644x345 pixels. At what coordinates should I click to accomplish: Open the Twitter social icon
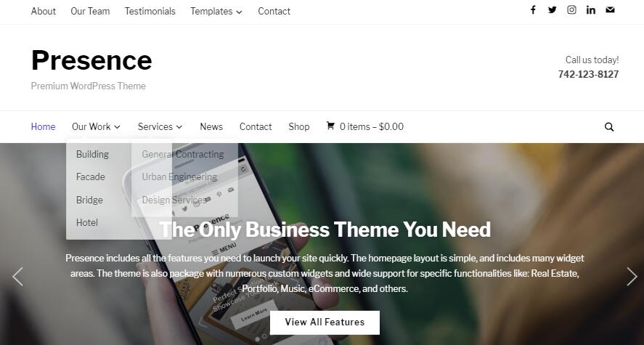pos(552,10)
